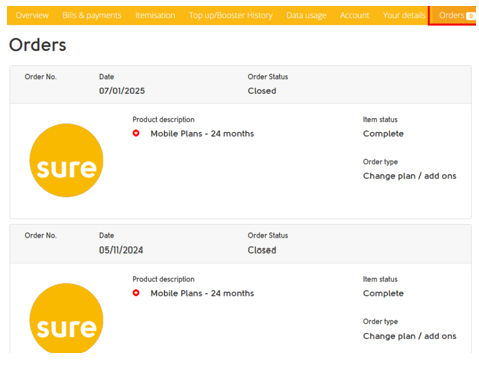Click the highlighted Orders tab
The height and width of the screenshot is (372, 479).
point(452,15)
